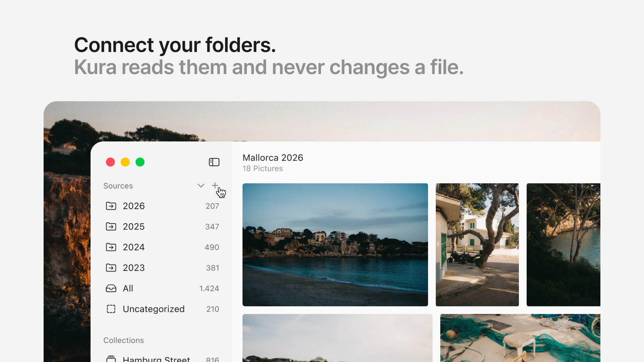Image resolution: width=644 pixels, height=362 pixels.
Task: Open the pine tree street photo thumbnail
Action: (477, 245)
